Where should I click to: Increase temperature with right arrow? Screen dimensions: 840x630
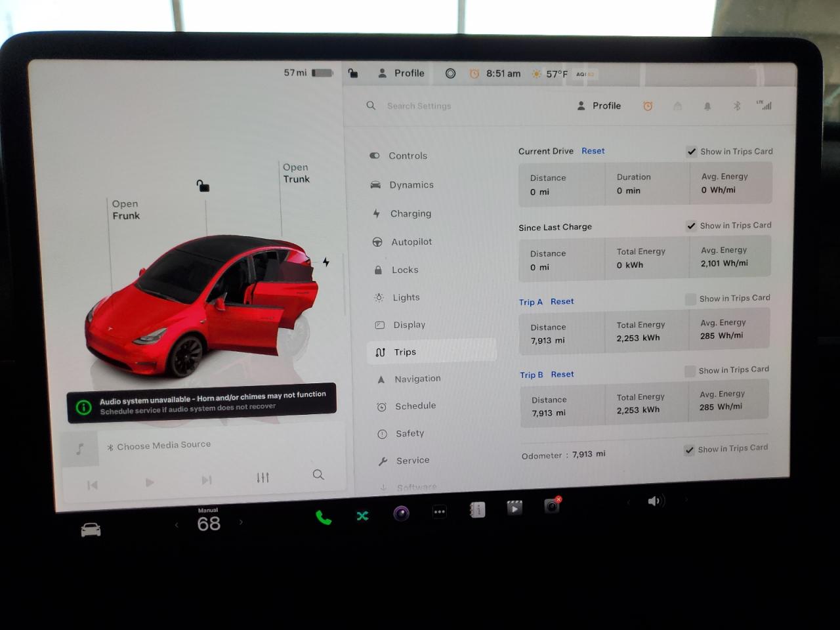coord(241,522)
